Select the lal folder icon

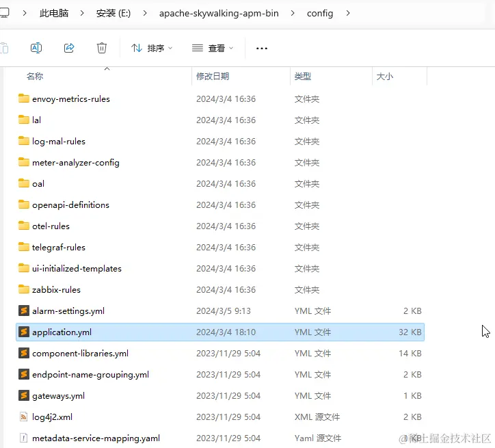pyautogui.click(x=24, y=120)
